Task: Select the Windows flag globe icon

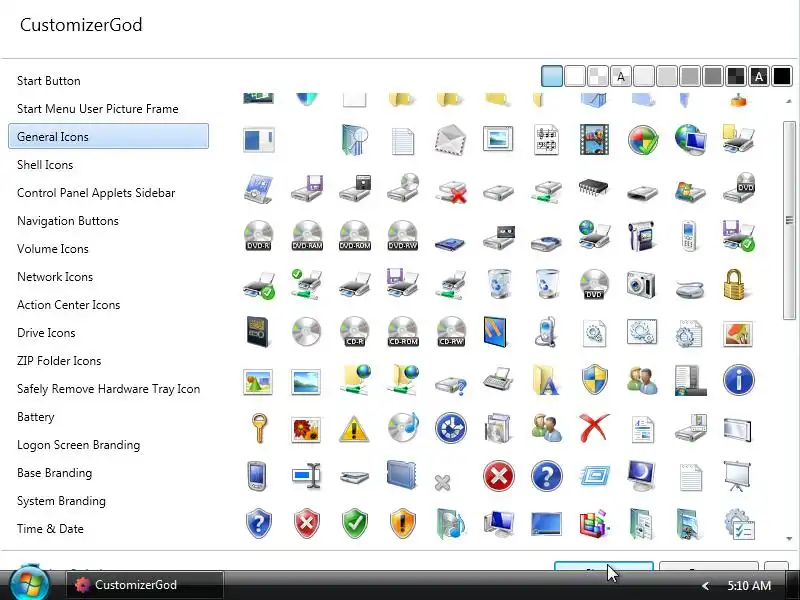Action: point(642,139)
